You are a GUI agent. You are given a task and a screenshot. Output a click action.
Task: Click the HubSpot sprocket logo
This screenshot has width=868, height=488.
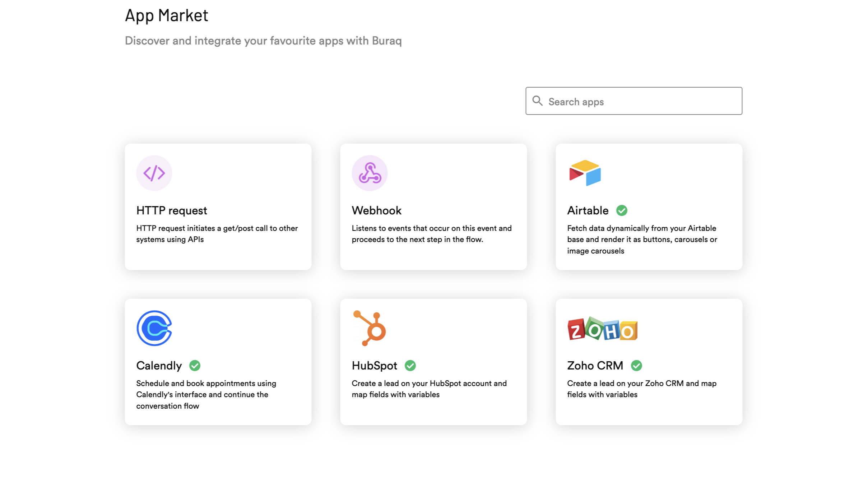[370, 328]
